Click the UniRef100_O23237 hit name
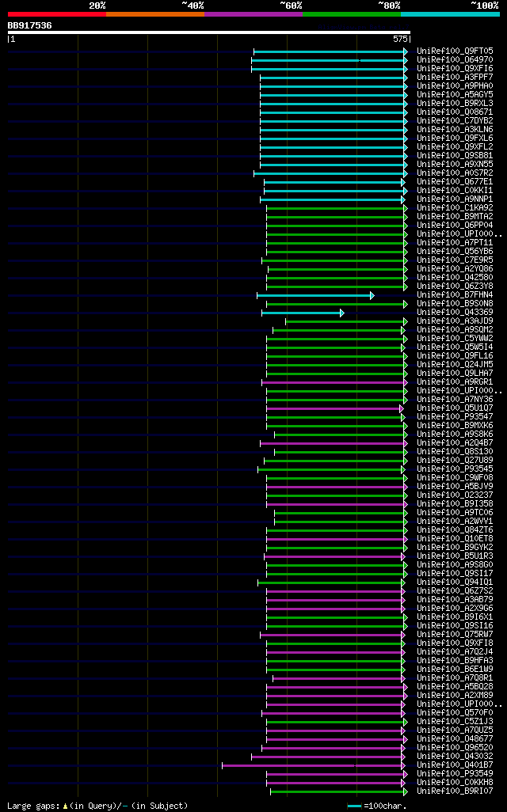This screenshot has width=507, height=812. point(456,495)
